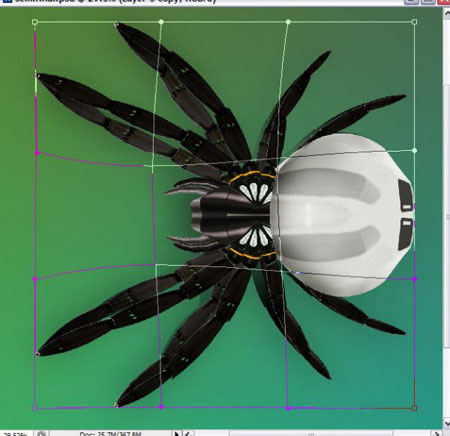Select the lower magenta control point on left edge
450x436 pixels.
pyautogui.click(x=35, y=279)
